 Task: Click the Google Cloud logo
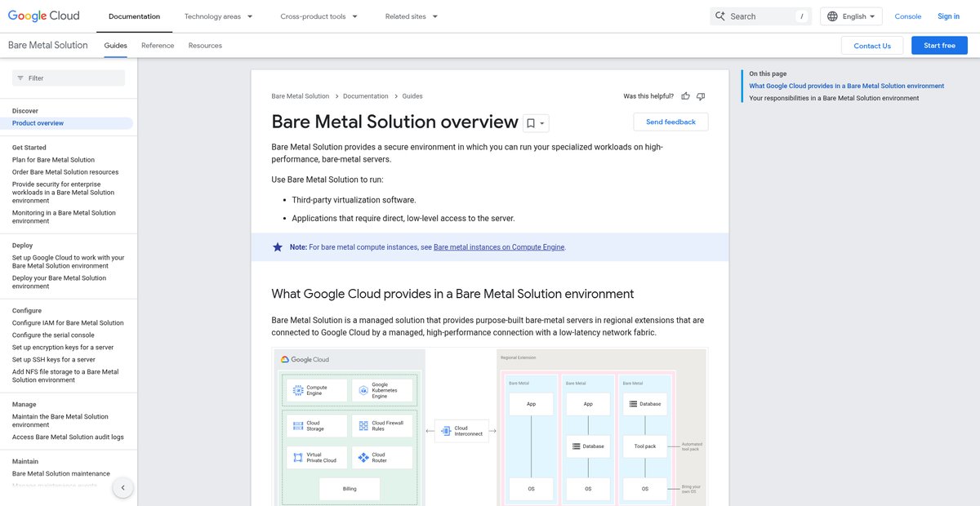tap(44, 16)
